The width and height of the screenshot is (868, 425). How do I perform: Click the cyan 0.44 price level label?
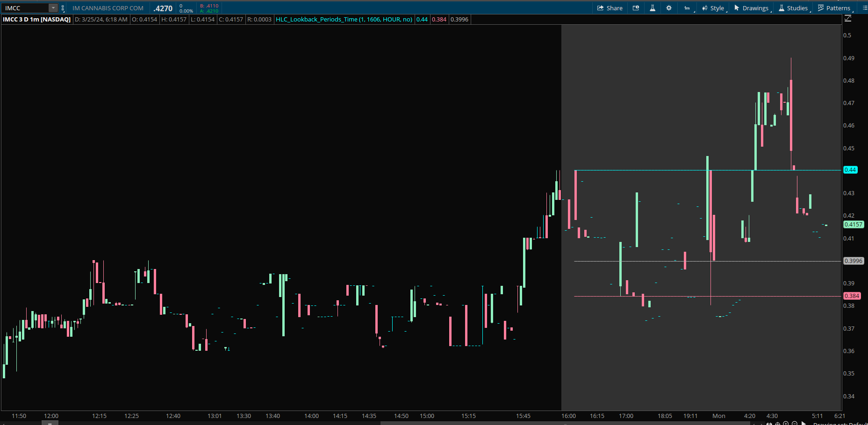coord(850,170)
